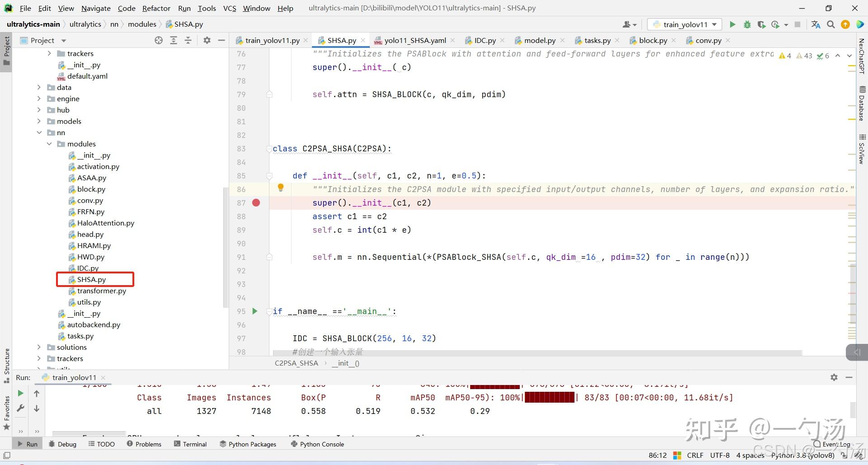Click the yellow intention lightbulb on line 86
This screenshot has width=868, height=465.
click(280, 188)
